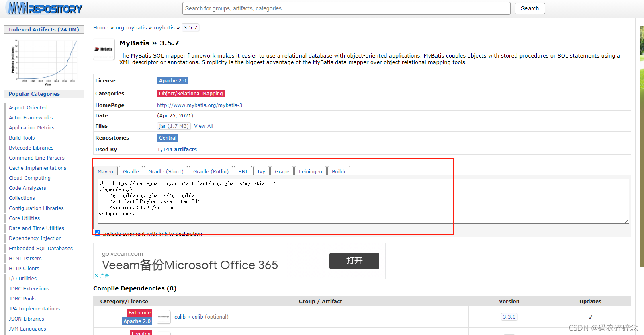Open Date and Time Utilities category

coord(37,228)
